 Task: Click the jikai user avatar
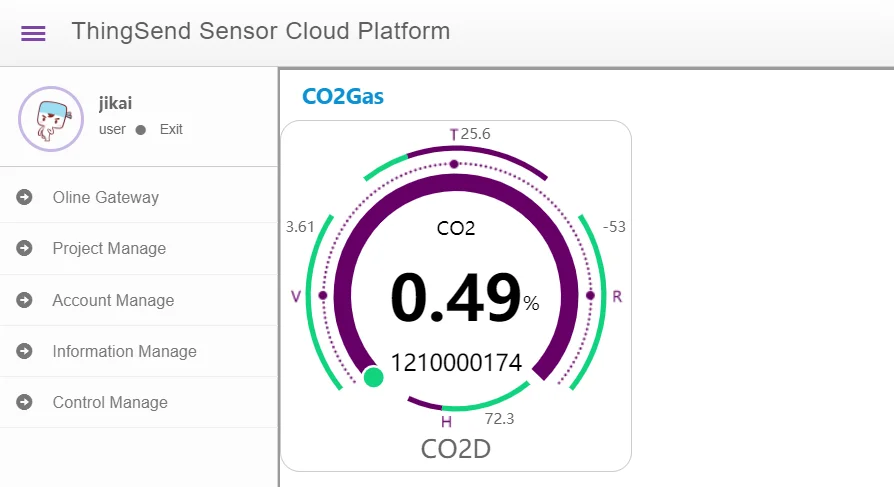(x=50, y=119)
